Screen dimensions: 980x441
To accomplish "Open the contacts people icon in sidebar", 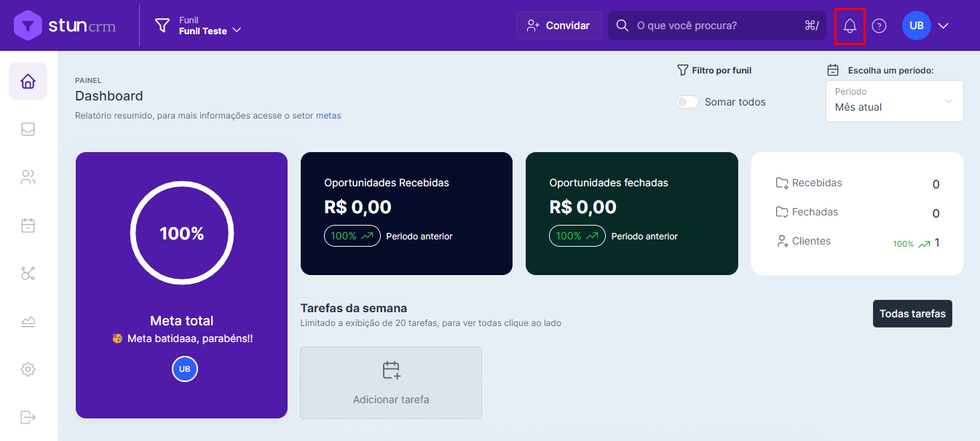I will 28,178.
